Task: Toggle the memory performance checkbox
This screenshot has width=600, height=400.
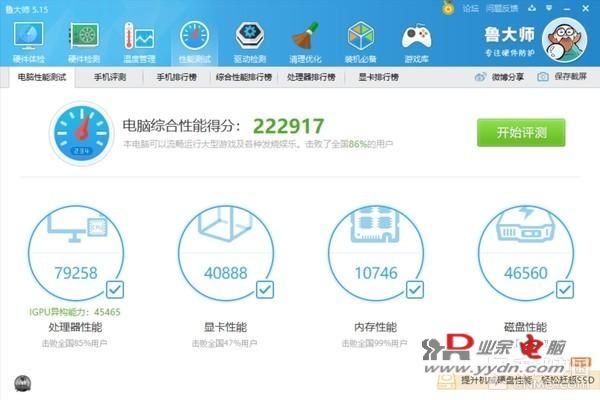Action: coord(415,290)
